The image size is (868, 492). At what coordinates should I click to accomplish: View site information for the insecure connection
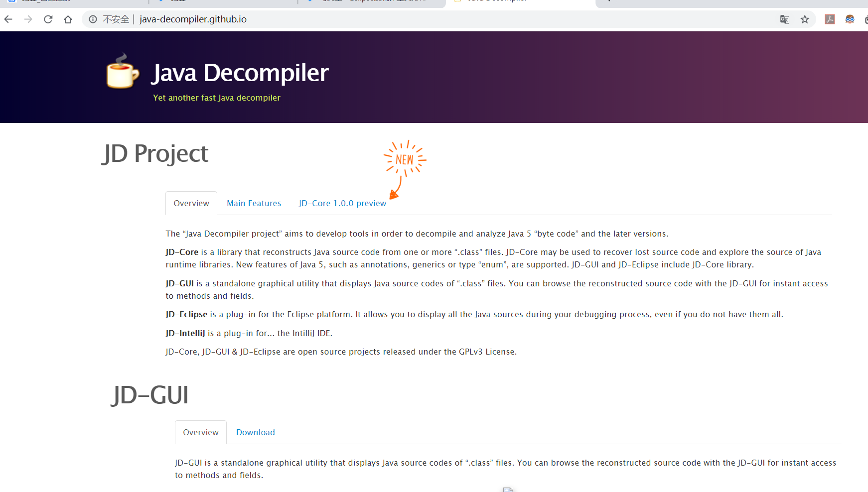(93, 19)
